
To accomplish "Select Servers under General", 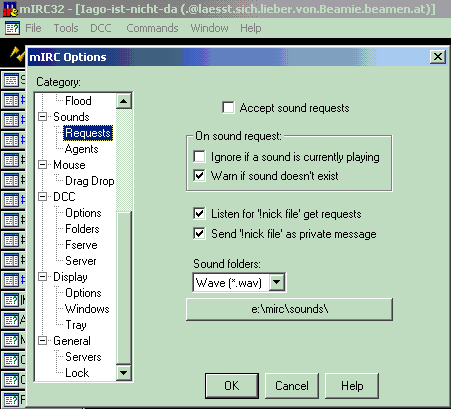I will pyautogui.click(x=83, y=357).
